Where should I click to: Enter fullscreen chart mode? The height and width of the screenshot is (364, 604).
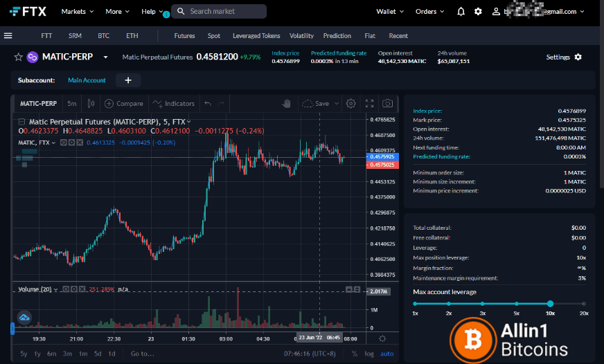coord(369,104)
